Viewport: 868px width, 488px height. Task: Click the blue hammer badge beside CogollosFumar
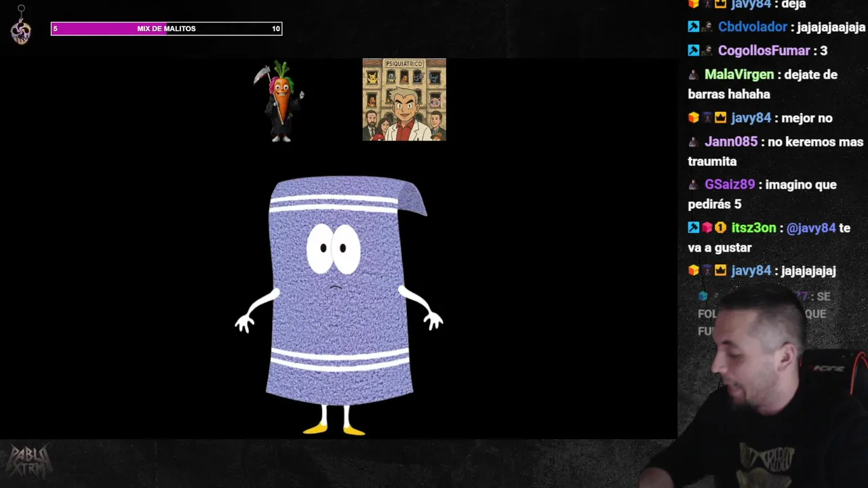[693, 51]
